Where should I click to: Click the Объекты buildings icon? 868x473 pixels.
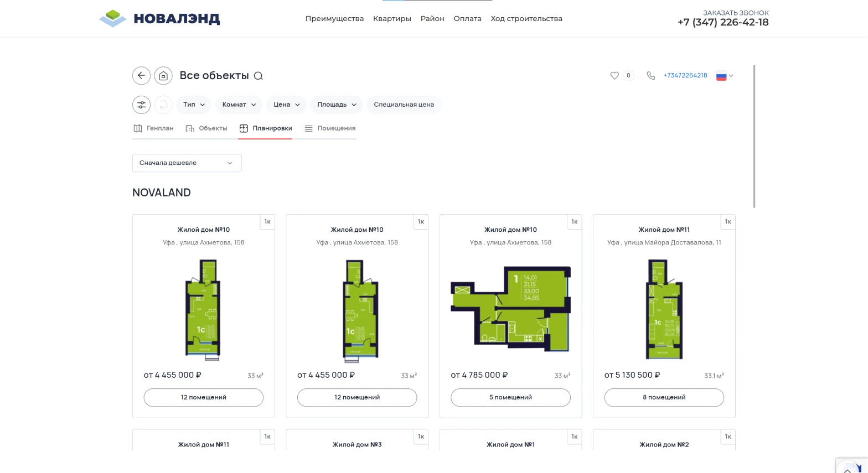[190, 128]
